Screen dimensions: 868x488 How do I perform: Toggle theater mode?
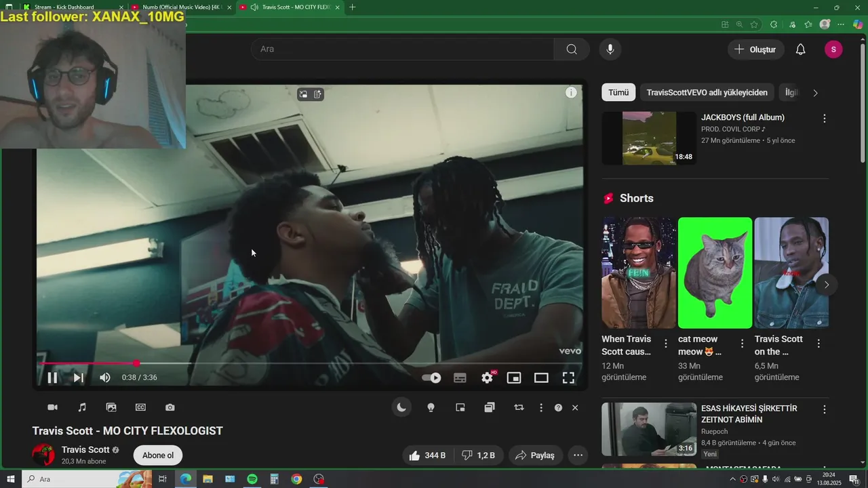point(541,378)
